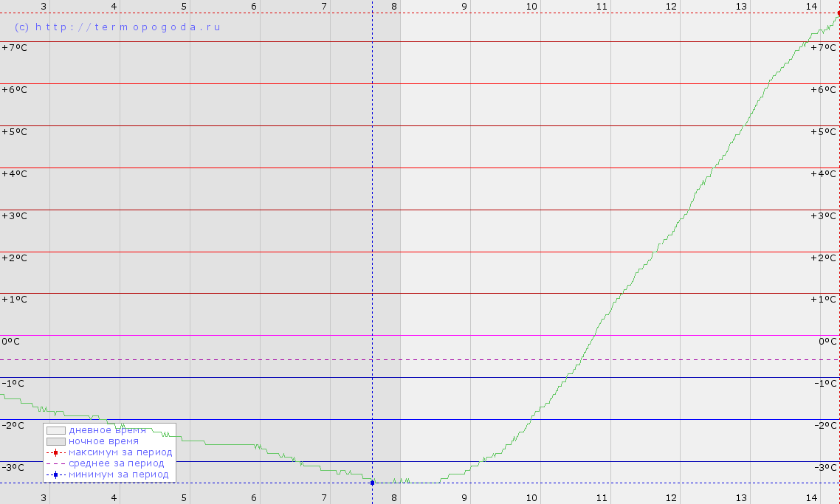Click the right-side +7°C axis label
Image resolution: width=840 pixels, height=504 pixels.
point(824,48)
